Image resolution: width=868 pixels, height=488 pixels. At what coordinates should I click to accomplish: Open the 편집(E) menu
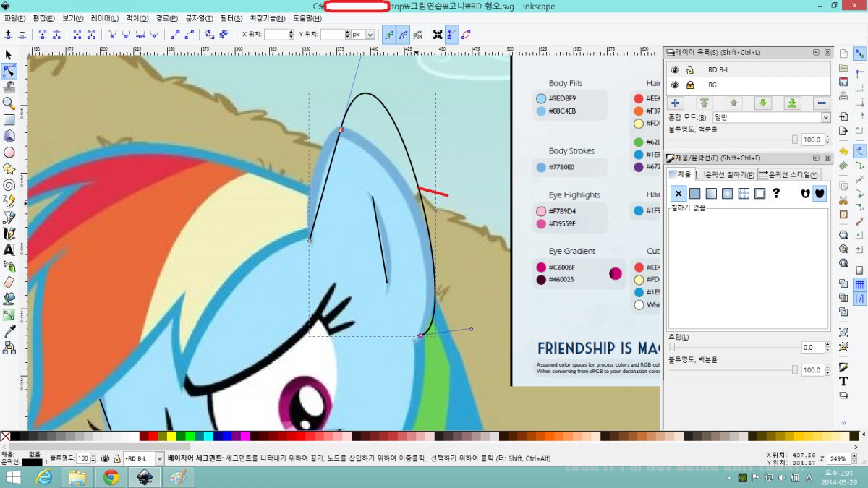pyautogui.click(x=44, y=18)
